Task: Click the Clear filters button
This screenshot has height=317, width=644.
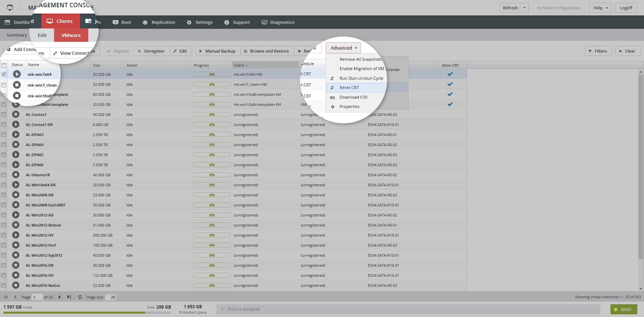Action: 627,51
